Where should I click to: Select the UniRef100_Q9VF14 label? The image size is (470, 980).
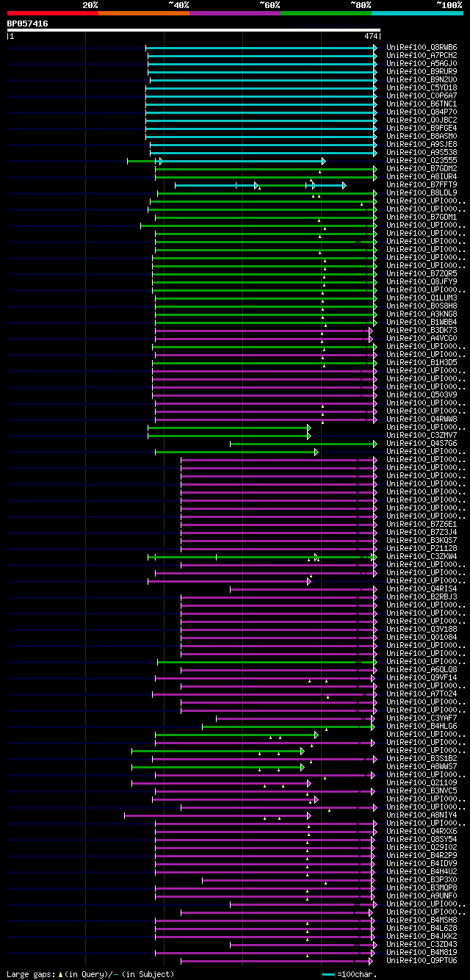coord(422,677)
